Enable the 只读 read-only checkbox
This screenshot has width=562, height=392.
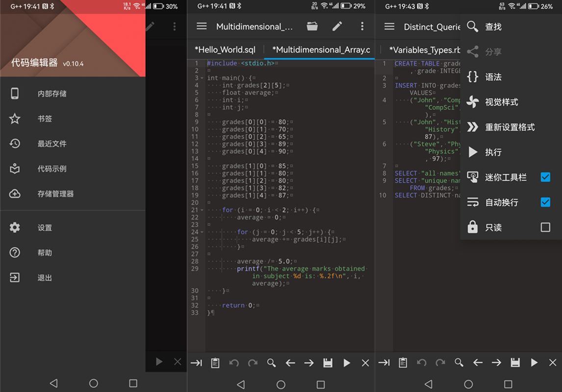545,227
